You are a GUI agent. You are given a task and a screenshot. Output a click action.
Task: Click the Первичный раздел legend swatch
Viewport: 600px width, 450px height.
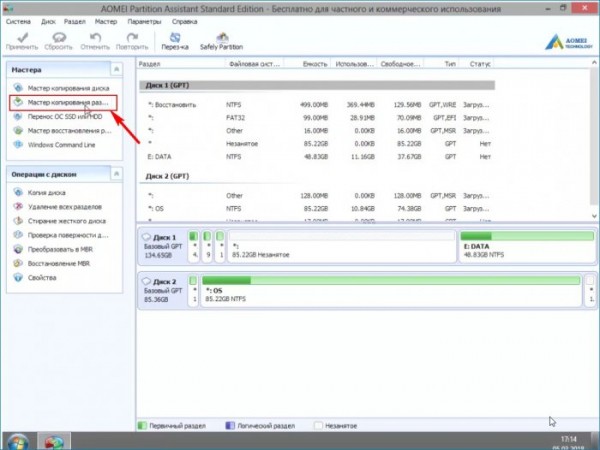pos(142,426)
